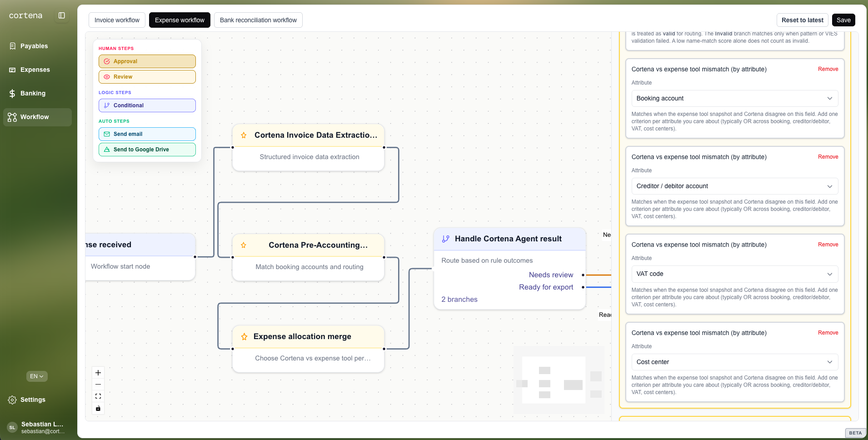Open Settings gear in sidebar
Viewport: 868px width, 440px height.
click(x=12, y=400)
